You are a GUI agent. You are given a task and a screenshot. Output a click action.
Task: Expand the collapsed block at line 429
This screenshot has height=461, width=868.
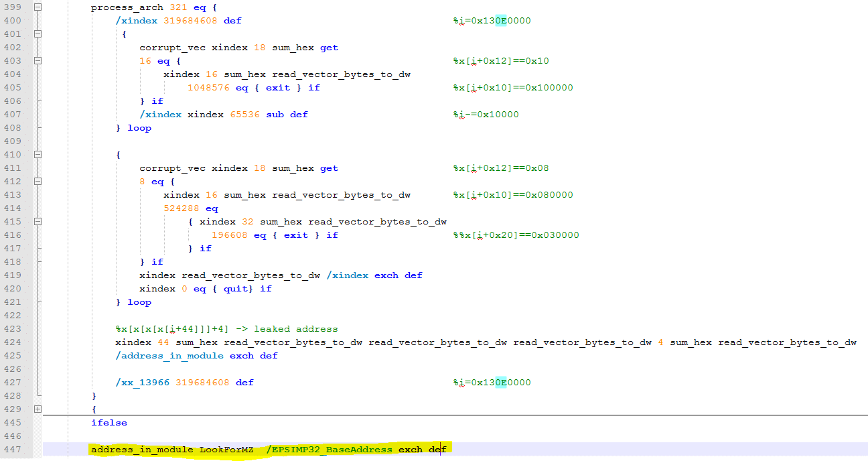click(38, 409)
